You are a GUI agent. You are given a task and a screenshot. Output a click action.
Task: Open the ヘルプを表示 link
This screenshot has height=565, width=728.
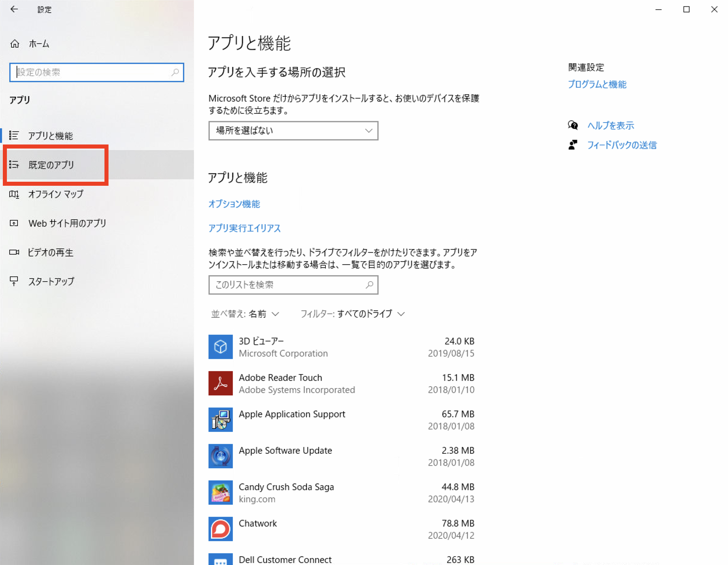coord(611,126)
